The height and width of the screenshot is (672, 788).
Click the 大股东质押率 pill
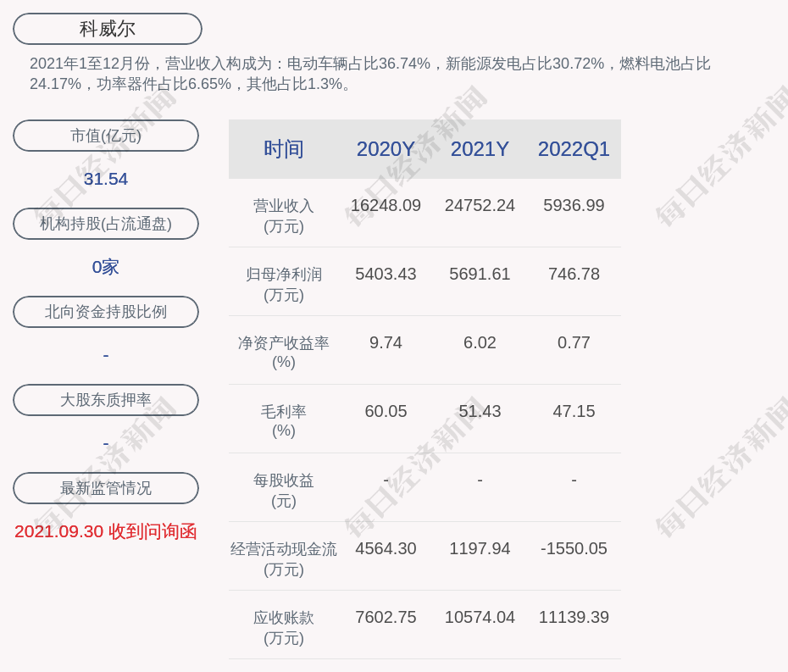(106, 400)
